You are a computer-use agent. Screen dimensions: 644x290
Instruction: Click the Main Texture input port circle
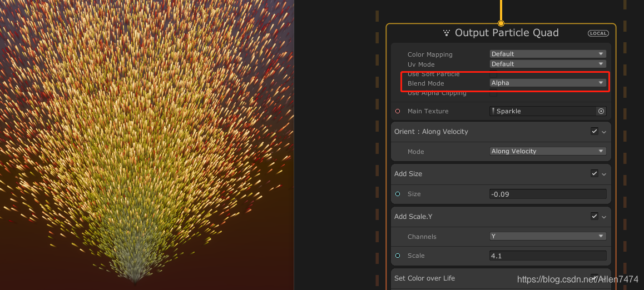click(x=398, y=111)
